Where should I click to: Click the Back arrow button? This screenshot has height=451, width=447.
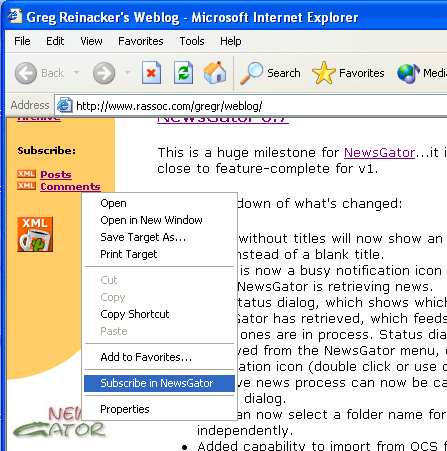coord(26,73)
